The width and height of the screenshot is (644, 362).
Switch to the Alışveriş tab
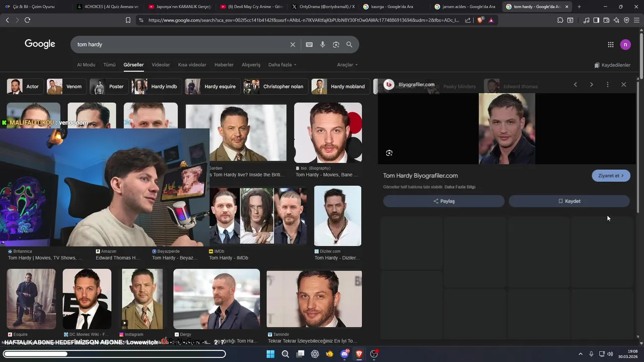pyautogui.click(x=251, y=65)
